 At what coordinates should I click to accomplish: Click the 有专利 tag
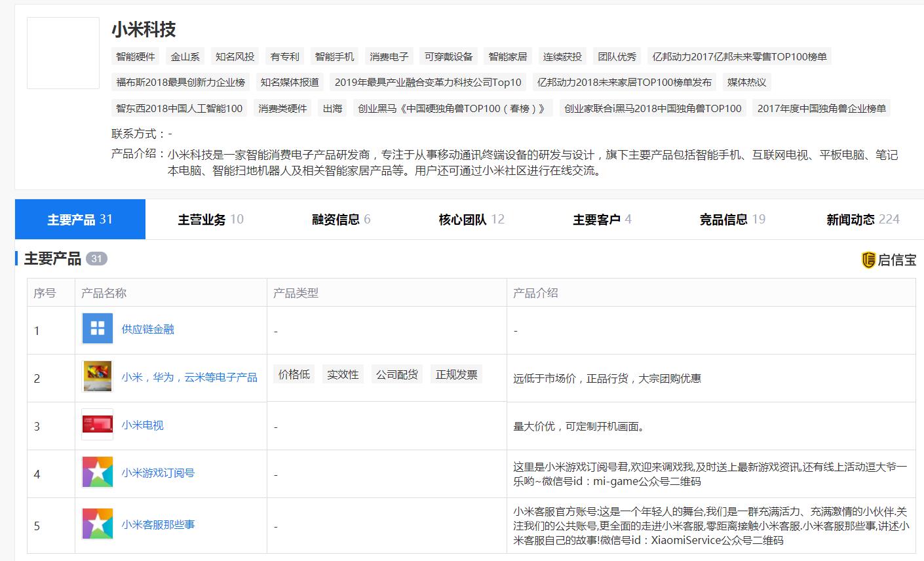click(x=285, y=56)
